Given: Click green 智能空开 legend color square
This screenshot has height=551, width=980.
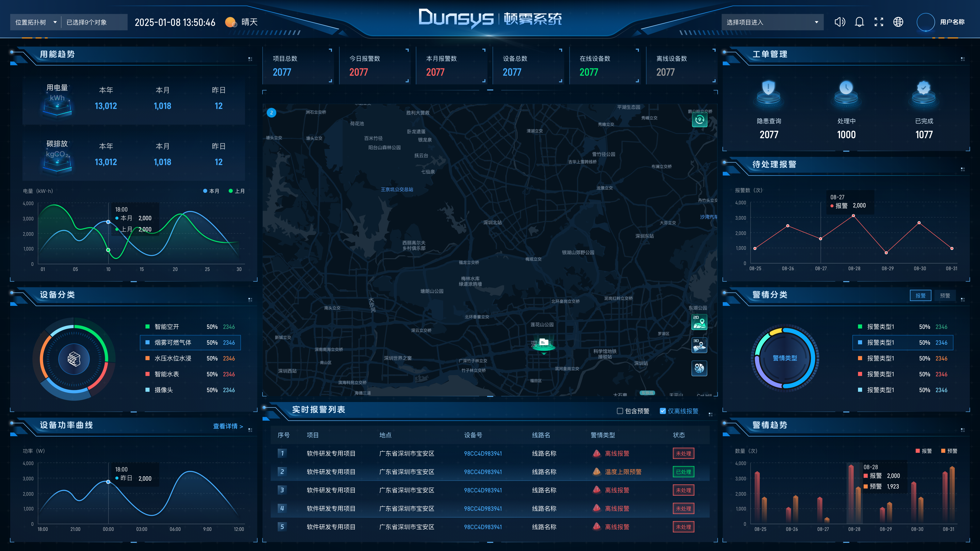Looking at the screenshot, I should coord(148,327).
